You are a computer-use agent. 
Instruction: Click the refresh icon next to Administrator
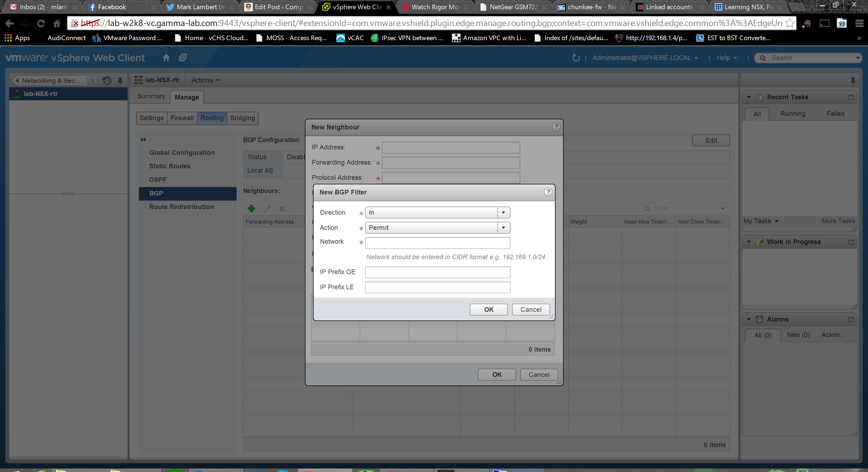(x=576, y=58)
